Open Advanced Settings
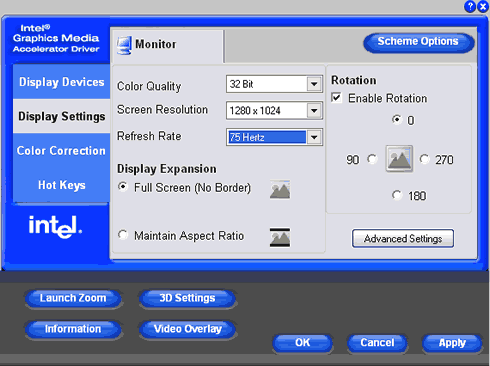This screenshot has width=490, height=366. pos(403,238)
